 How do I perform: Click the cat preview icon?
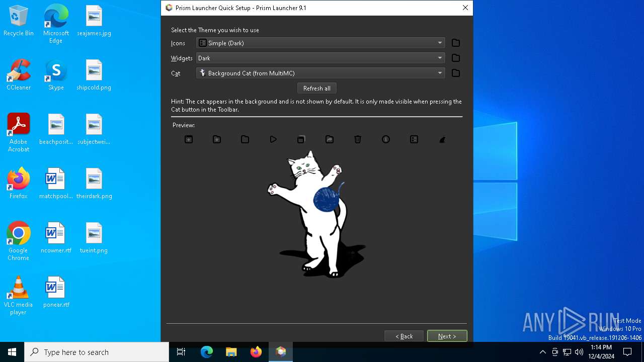click(442, 139)
